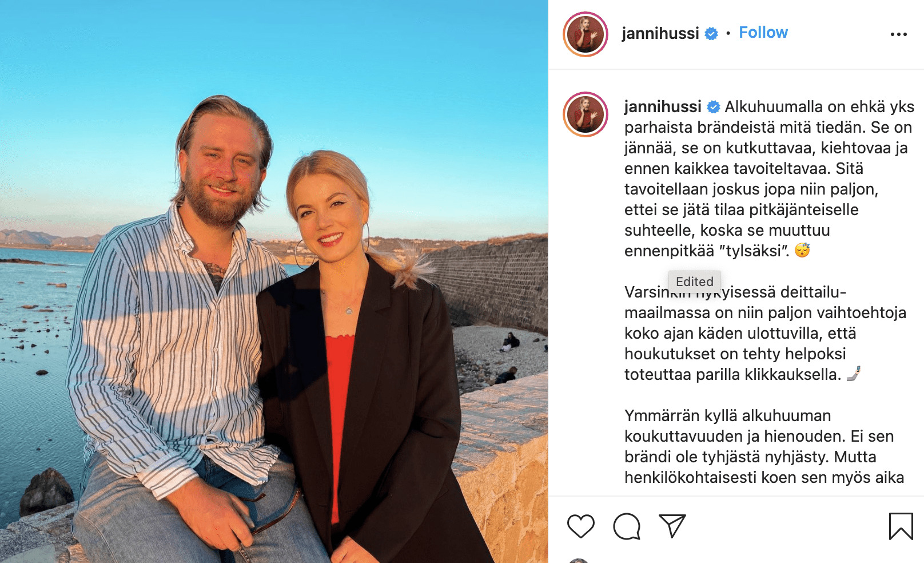Save post with the bookmark icon
924x563 pixels.
click(x=901, y=526)
